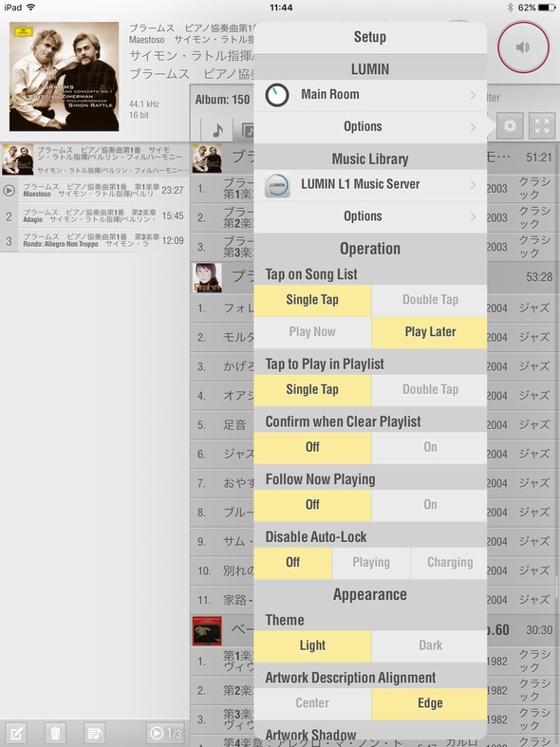Select Light theme option
This screenshot has width=560, height=747.
click(312, 646)
